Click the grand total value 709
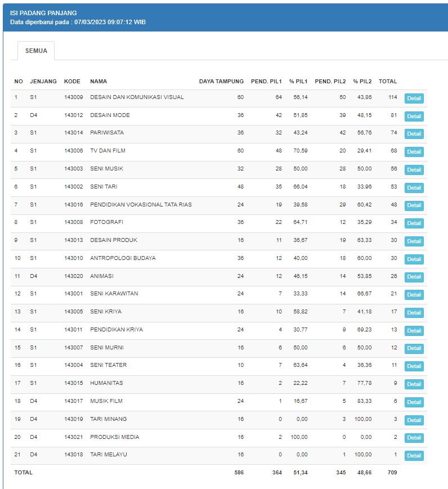Screen dimensions: 448x489 coord(392,473)
